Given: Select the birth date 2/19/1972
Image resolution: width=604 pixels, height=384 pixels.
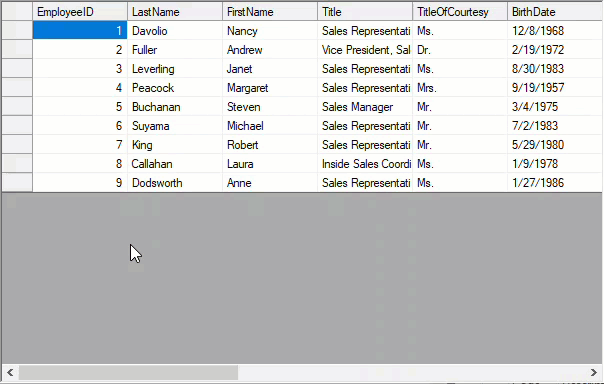Looking at the screenshot, I should [555, 50].
